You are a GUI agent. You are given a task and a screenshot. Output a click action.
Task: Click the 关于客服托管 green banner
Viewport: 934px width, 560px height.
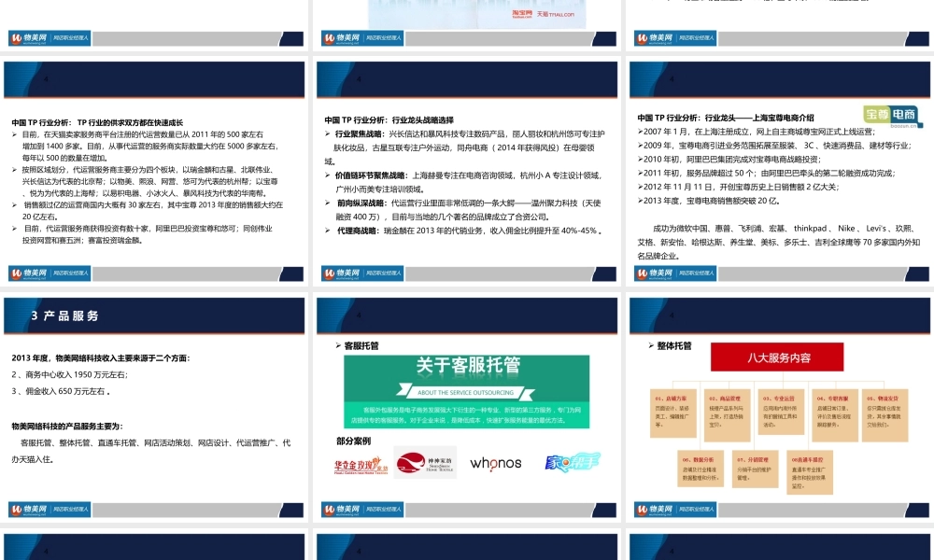469,365
